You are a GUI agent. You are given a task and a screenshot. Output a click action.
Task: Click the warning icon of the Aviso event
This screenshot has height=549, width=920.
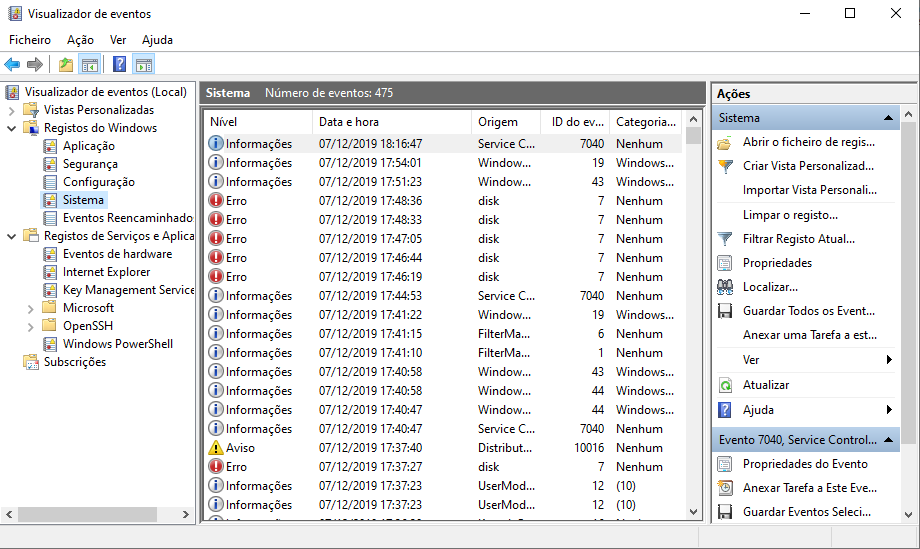(x=216, y=448)
